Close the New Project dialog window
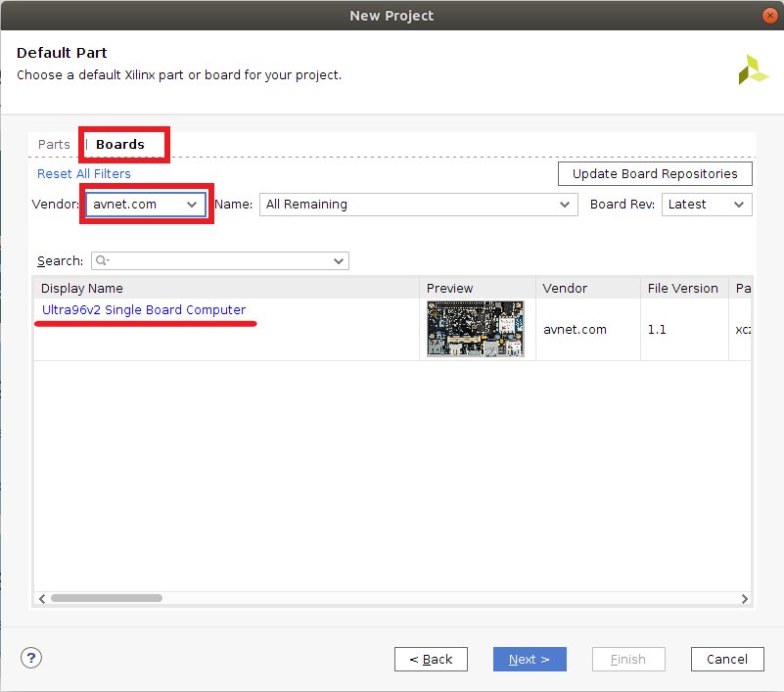784x692 pixels. [x=770, y=16]
